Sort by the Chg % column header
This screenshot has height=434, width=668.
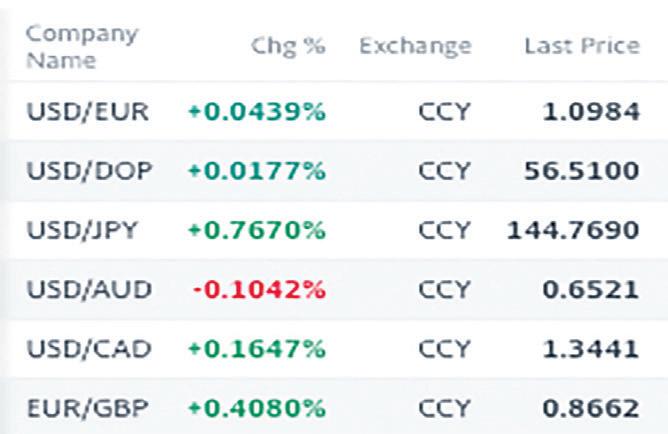[288, 46]
